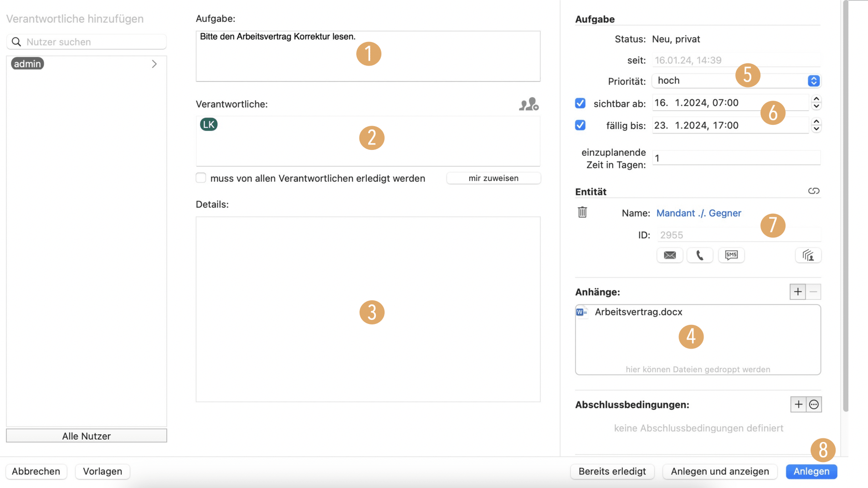Add an attachment with plus button
The width and height of the screenshot is (868, 488).
click(x=798, y=292)
